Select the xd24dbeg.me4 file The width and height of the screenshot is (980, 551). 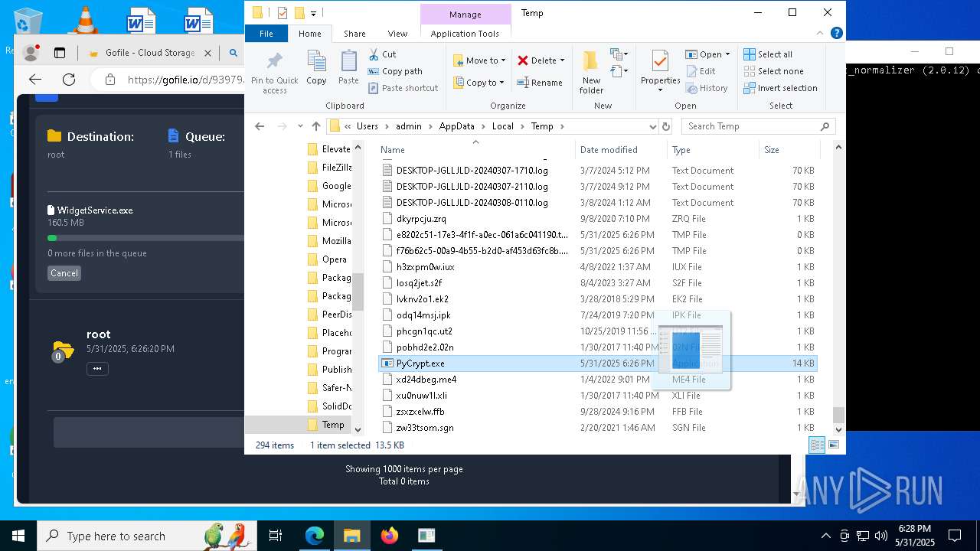click(x=598, y=380)
